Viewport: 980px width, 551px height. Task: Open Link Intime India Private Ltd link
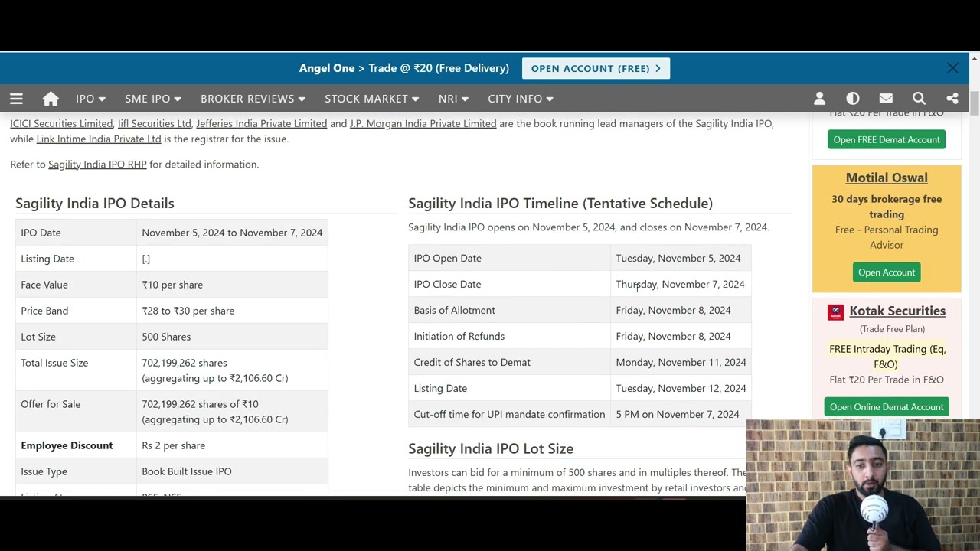pos(99,139)
